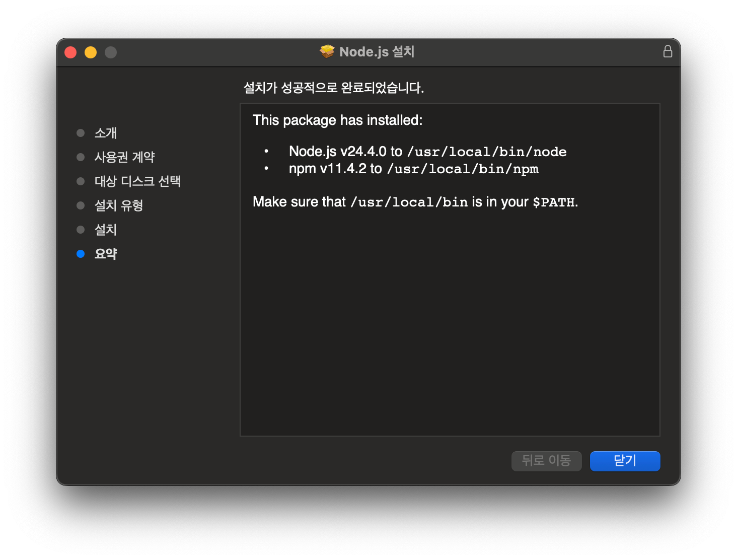Choose the 설치 step in the sidebar
This screenshot has height=560, width=737.
106,230
